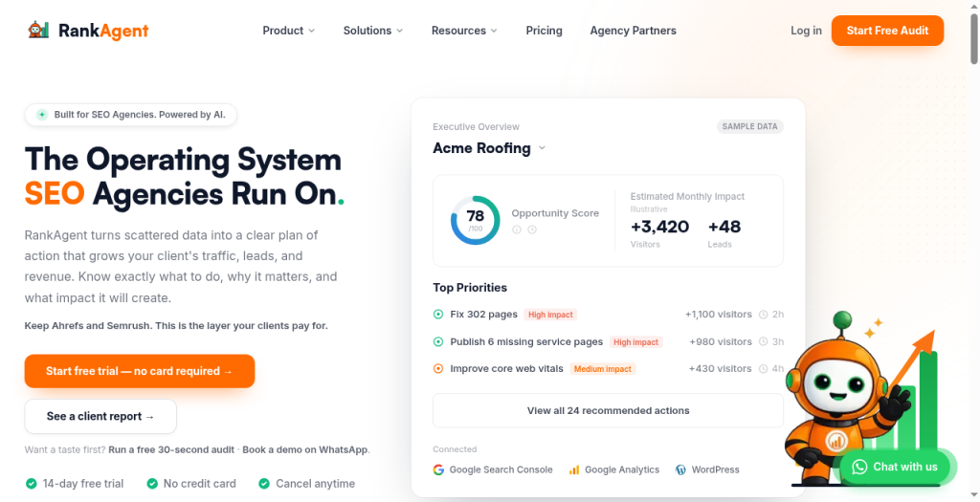Click the RankAgent robot logo icon

(38, 30)
